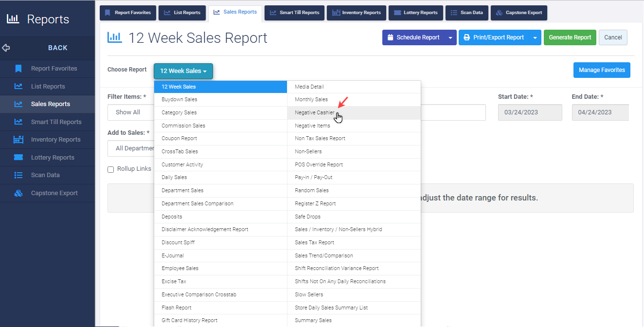
Task: Select E-Journal report
Action: tap(221, 255)
